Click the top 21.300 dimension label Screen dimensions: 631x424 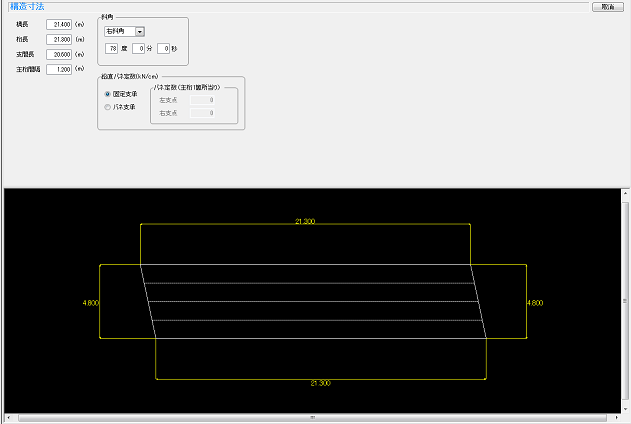(305, 221)
